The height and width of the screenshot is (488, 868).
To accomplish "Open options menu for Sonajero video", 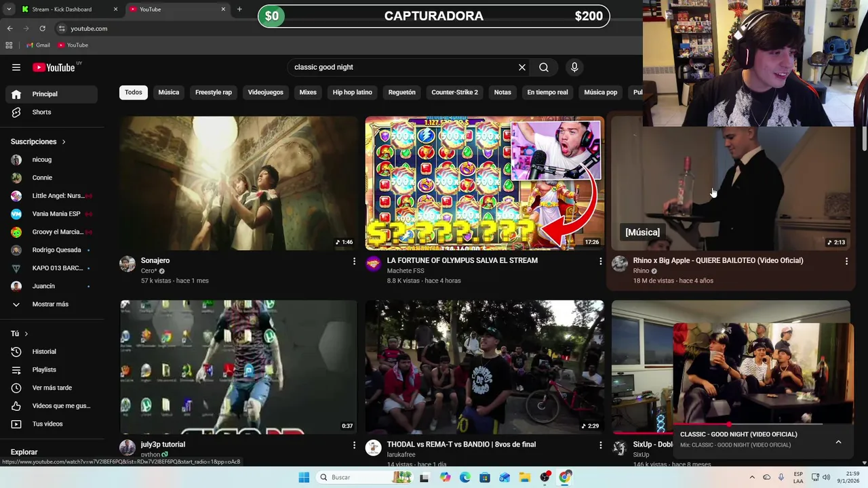I will (x=354, y=261).
